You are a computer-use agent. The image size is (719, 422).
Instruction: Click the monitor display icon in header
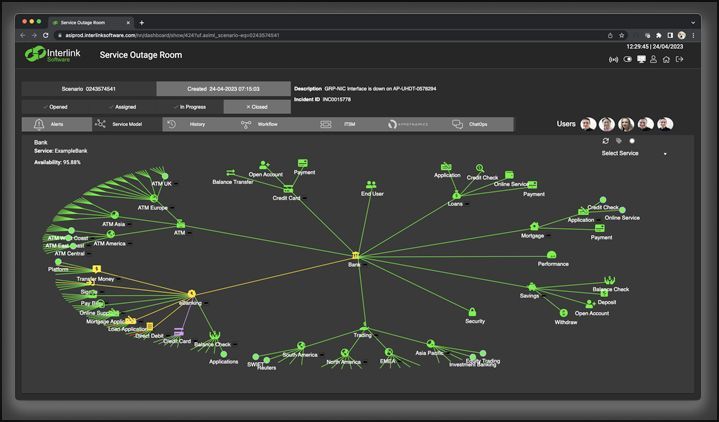[641, 59]
